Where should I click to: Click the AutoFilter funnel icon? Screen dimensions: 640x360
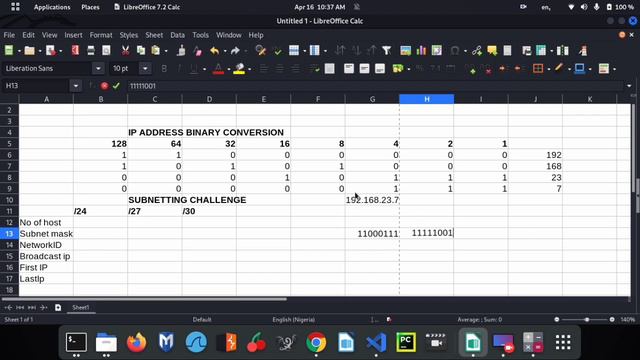pos(387,50)
